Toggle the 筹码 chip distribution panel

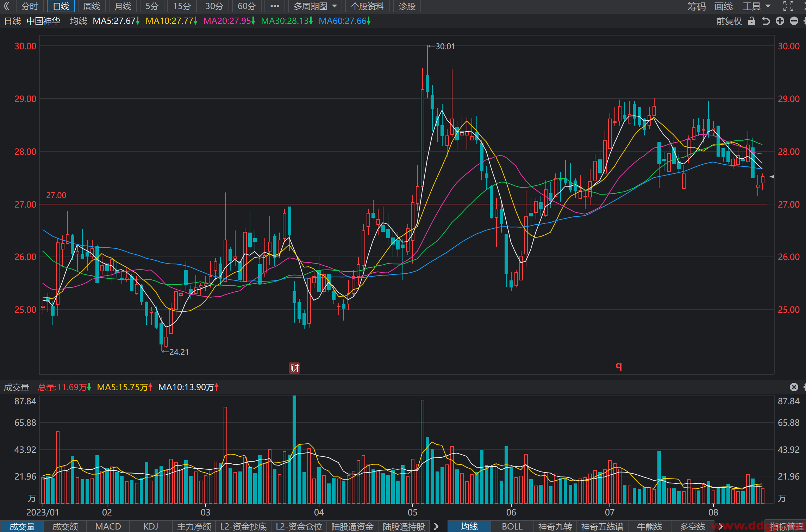pyautogui.click(x=696, y=6)
